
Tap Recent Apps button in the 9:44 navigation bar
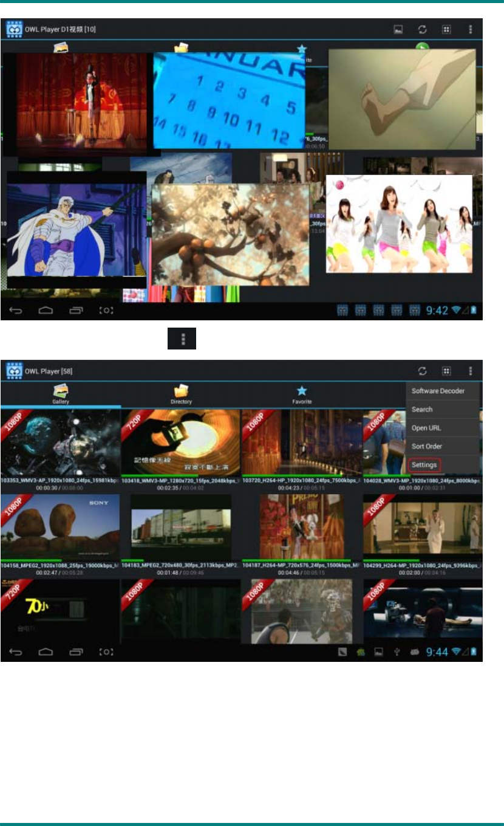pyautogui.click(x=76, y=652)
